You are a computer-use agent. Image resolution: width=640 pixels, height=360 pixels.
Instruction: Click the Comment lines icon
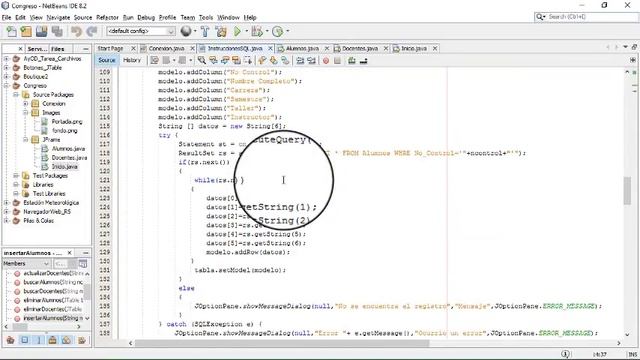click(x=351, y=60)
